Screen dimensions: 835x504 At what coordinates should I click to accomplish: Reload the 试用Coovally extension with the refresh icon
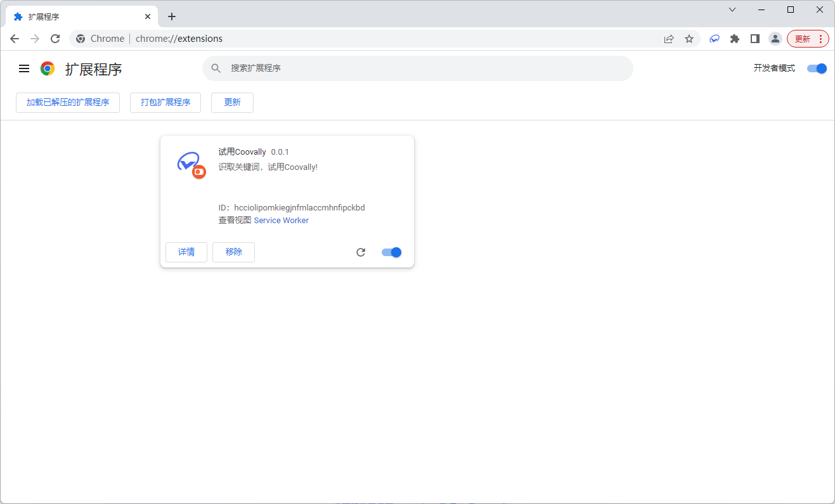(361, 252)
